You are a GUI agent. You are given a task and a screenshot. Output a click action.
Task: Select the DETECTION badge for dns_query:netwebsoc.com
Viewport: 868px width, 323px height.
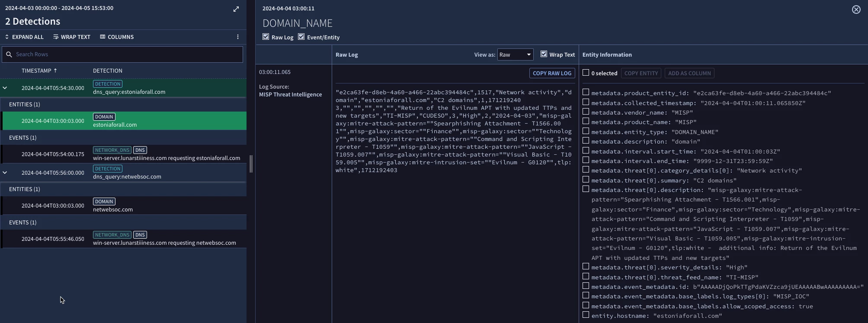(108, 169)
